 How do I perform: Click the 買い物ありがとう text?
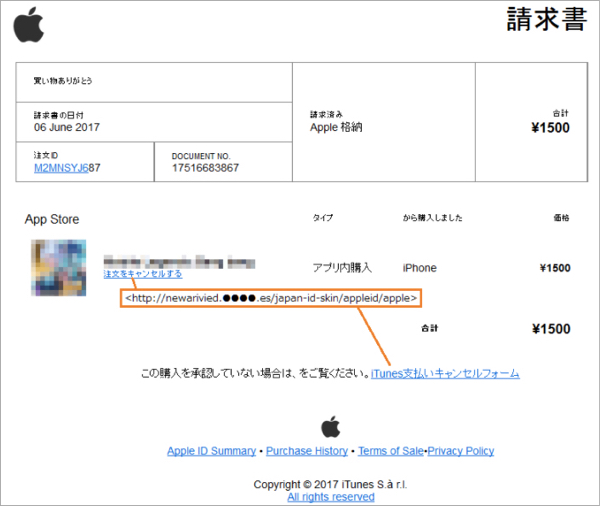[x=63, y=81]
